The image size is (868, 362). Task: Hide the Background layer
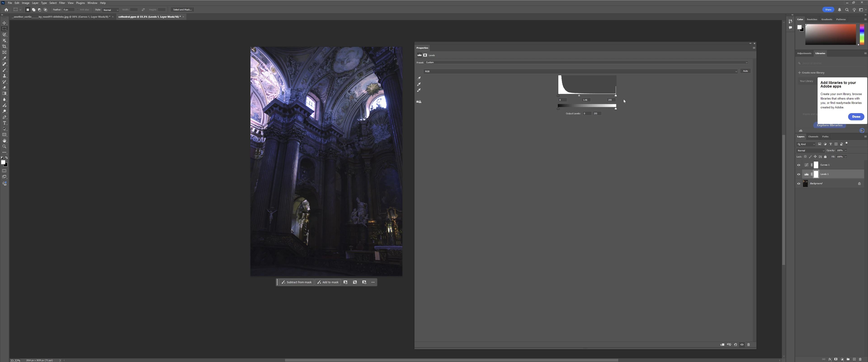[798, 183]
